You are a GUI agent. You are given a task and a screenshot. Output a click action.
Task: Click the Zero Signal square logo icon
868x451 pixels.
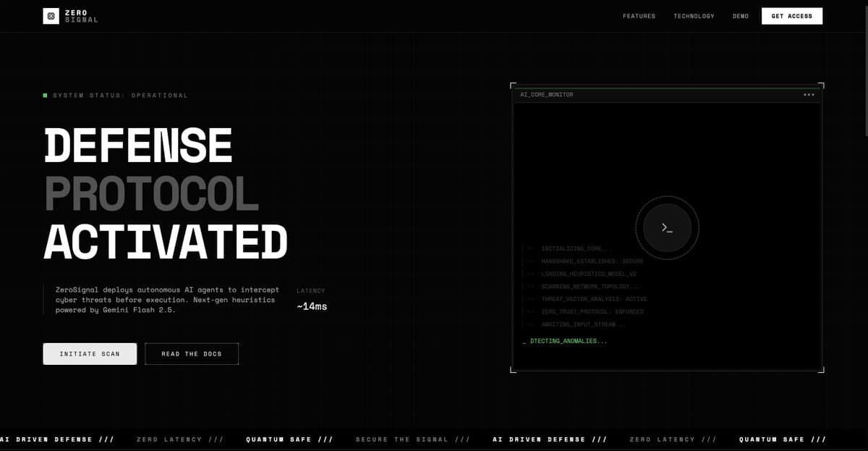coord(51,16)
